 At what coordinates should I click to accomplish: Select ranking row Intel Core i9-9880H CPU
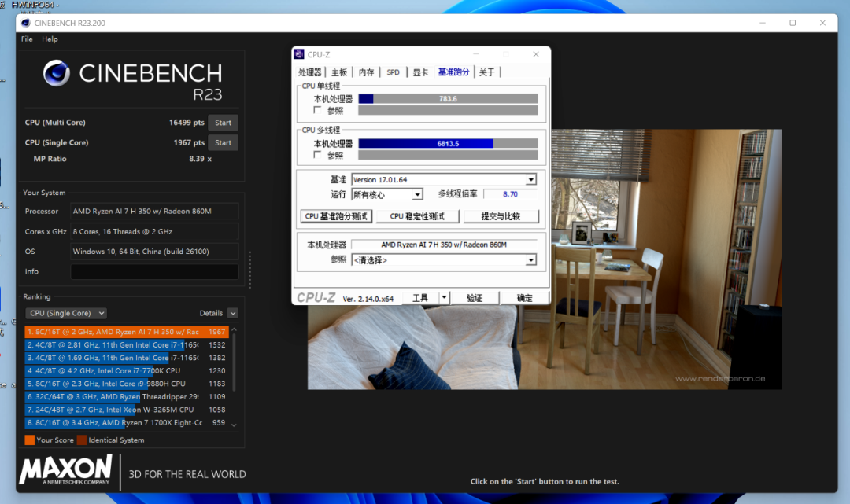pyautogui.click(x=127, y=383)
